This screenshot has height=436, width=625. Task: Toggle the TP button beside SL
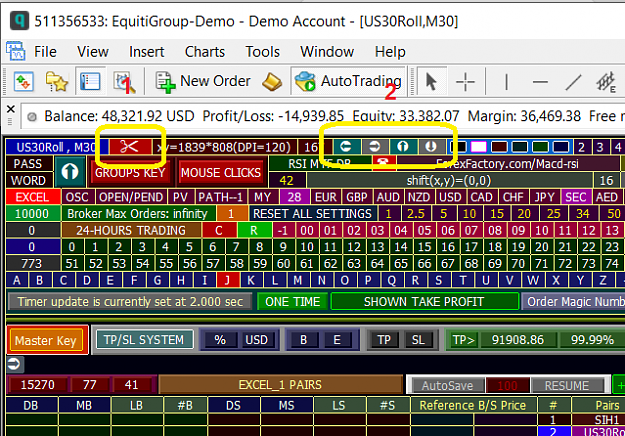click(x=384, y=340)
